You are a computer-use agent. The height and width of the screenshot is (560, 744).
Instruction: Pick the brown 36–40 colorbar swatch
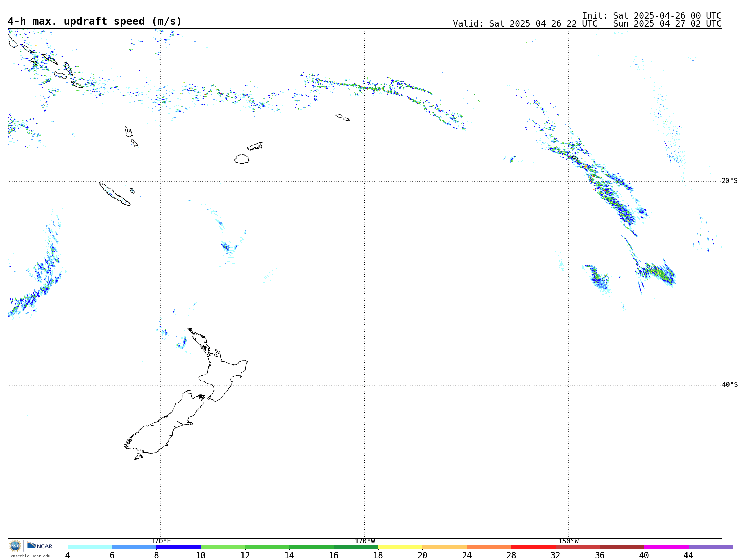click(622, 547)
